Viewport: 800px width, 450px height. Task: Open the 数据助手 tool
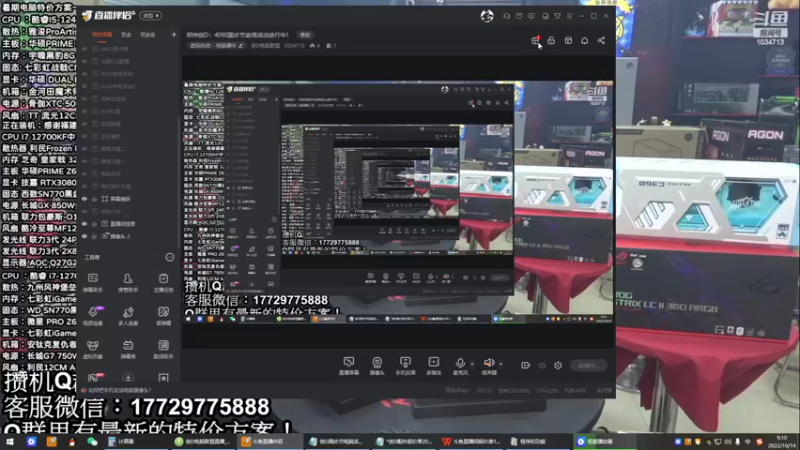(163, 349)
